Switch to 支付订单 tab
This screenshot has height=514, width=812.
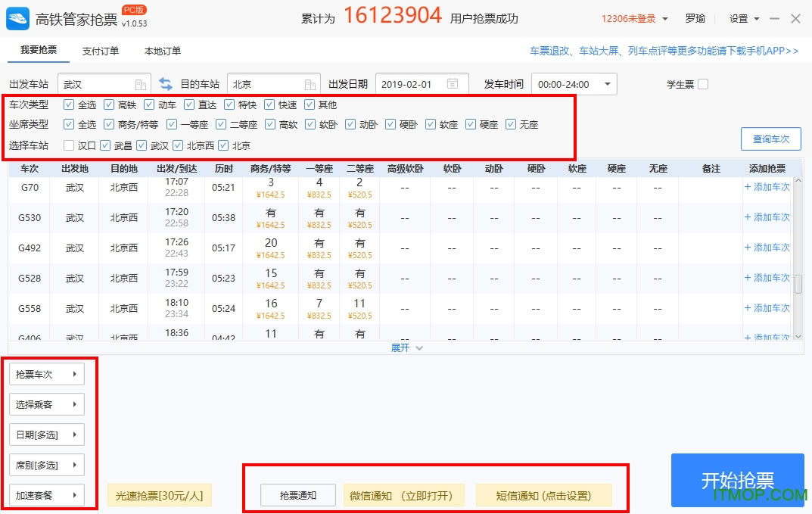click(x=101, y=51)
